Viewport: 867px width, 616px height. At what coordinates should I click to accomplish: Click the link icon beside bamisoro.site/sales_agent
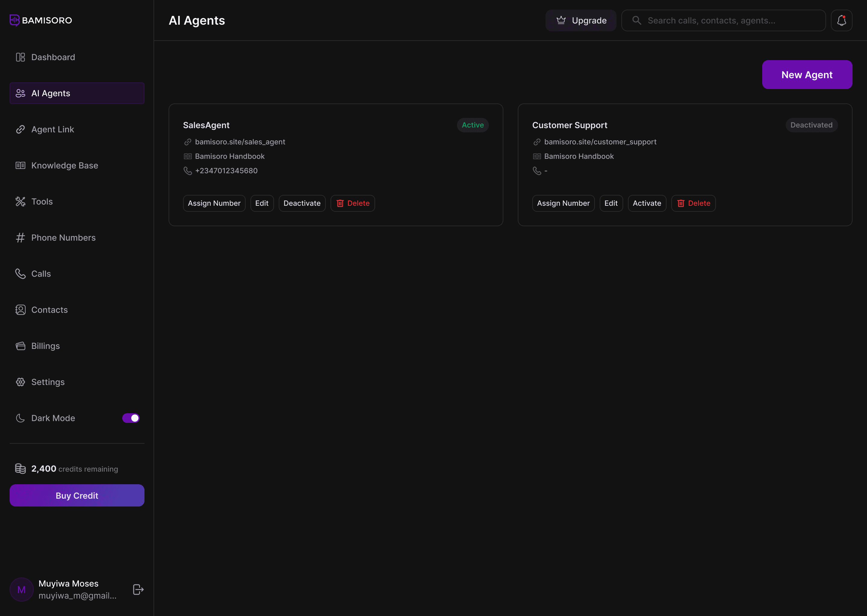tap(188, 142)
